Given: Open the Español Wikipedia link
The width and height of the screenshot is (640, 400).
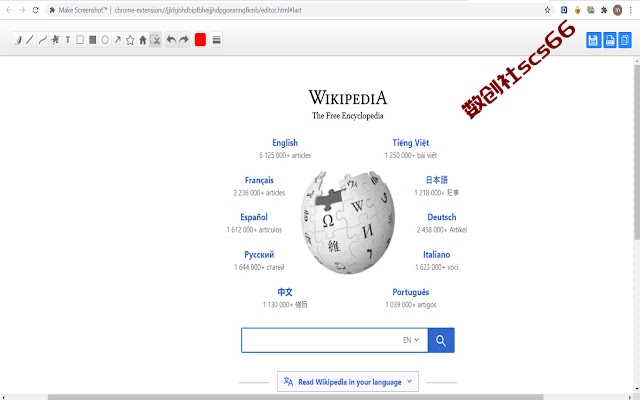Looking at the screenshot, I should click(254, 217).
